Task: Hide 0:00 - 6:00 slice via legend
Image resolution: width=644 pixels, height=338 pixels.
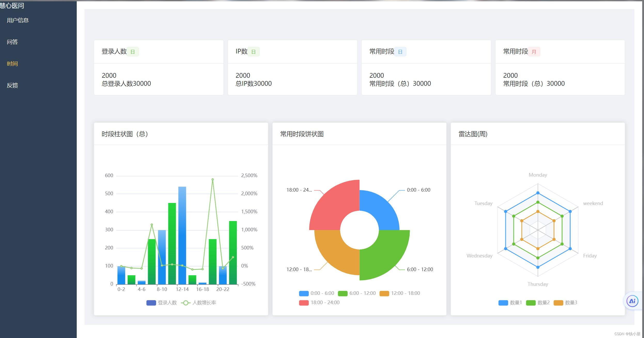Action: click(x=316, y=293)
